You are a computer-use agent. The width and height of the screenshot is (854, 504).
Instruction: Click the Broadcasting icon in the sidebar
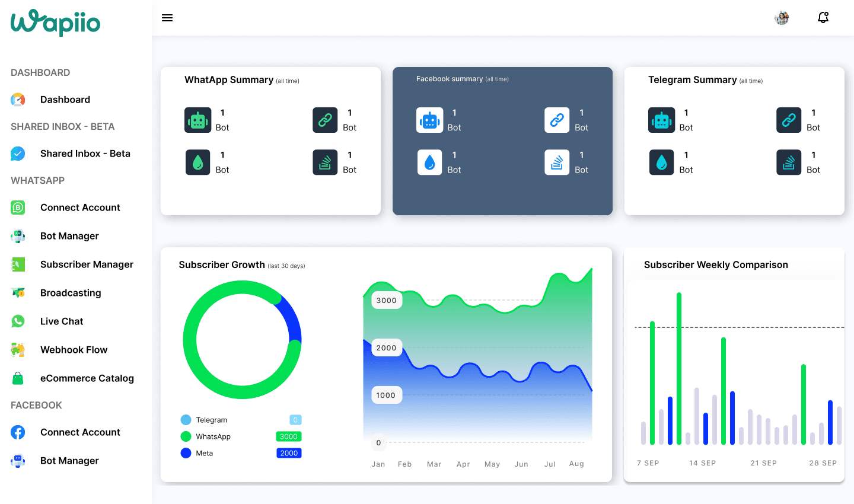tap(18, 293)
